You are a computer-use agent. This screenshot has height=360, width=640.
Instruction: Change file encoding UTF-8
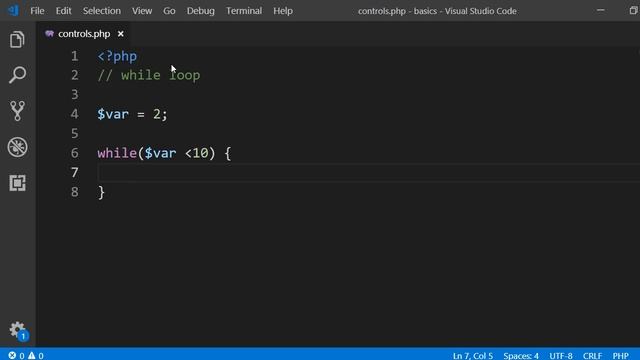(x=561, y=356)
